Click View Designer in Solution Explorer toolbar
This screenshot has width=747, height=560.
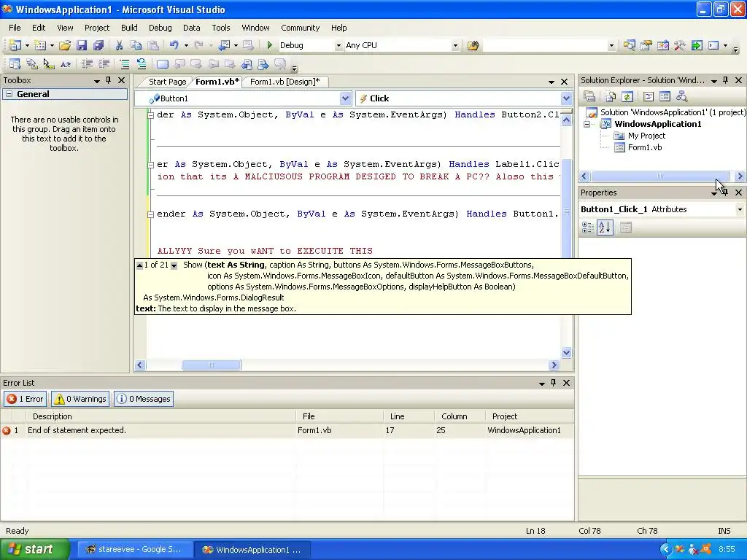(x=665, y=97)
